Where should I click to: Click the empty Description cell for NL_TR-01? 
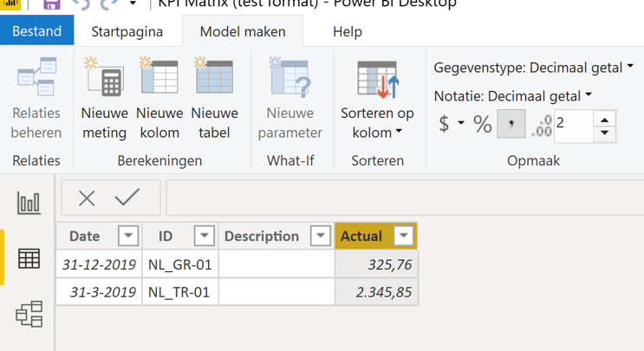(276, 292)
